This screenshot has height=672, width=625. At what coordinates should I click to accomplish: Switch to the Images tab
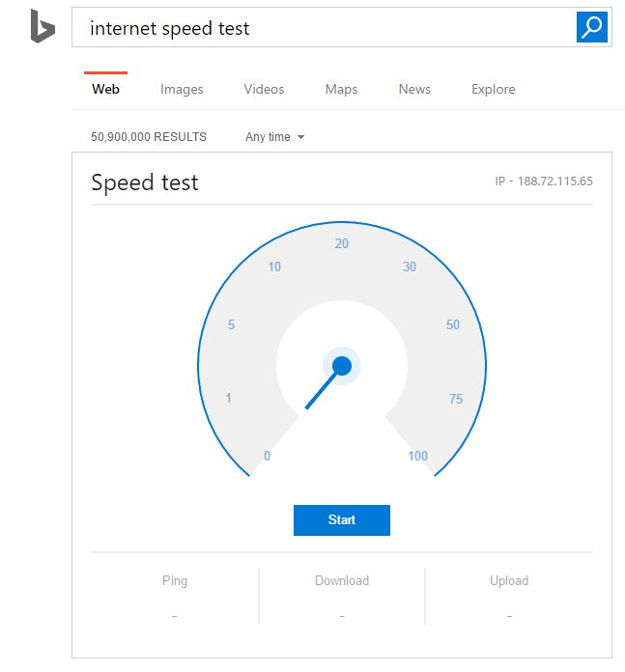[182, 89]
